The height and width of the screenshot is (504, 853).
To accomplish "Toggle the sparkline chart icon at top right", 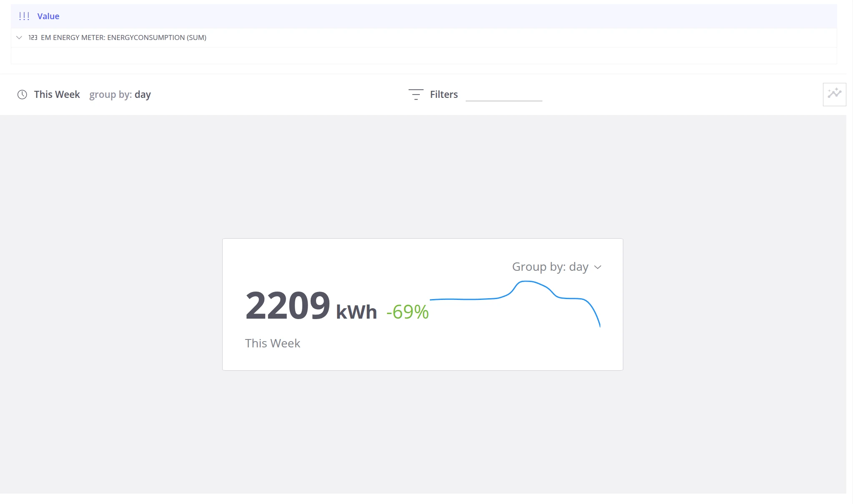I will (x=834, y=94).
